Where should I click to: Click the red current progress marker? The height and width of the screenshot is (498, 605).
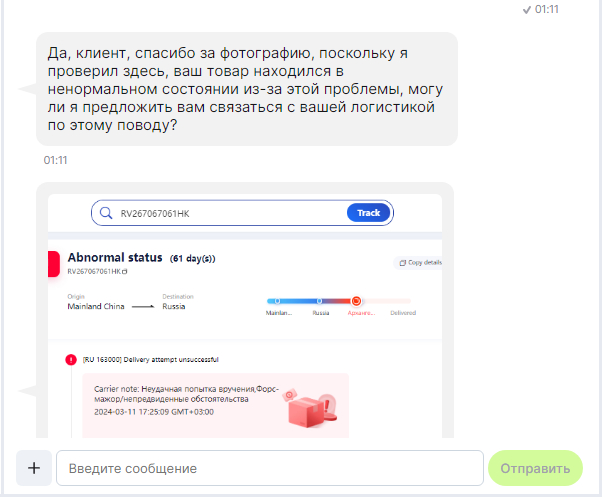pos(357,301)
